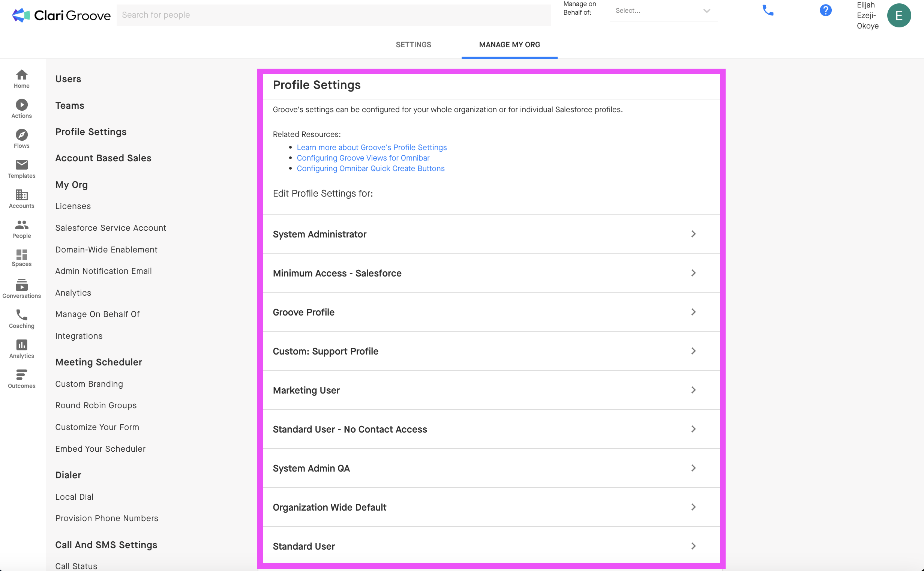
Task: Go to Flows compass icon
Action: click(x=21, y=138)
